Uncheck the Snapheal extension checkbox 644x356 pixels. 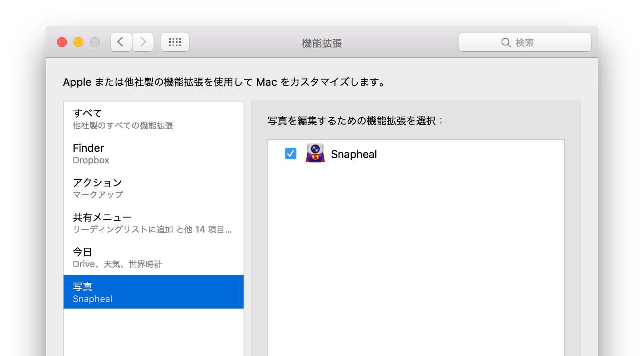click(x=291, y=153)
